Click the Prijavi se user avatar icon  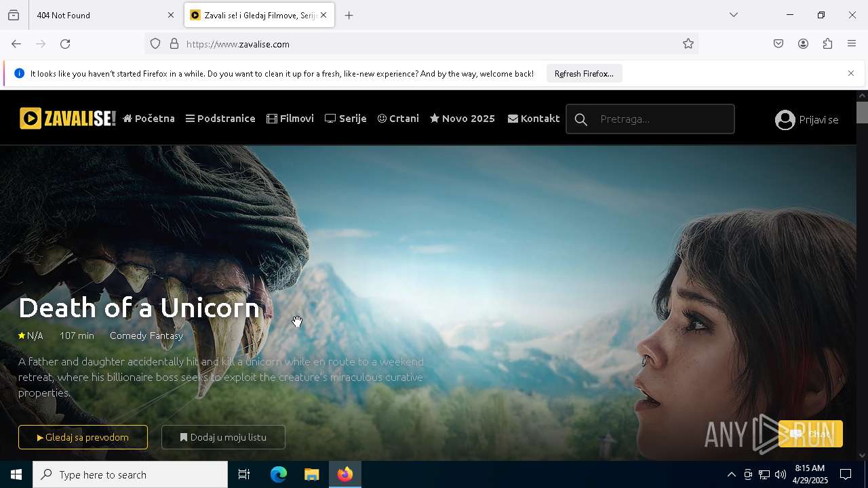pos(785,120)
